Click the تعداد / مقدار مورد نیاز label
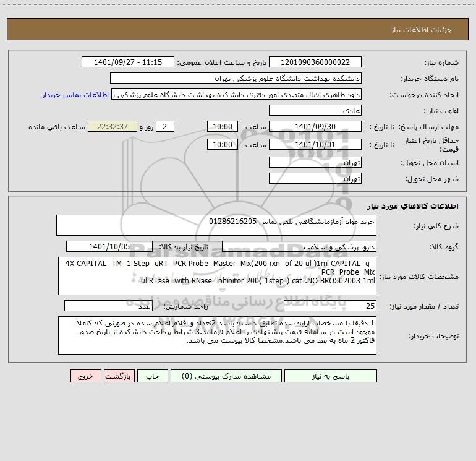This screenshot has height=461, width=476. (x=424, y=306)
